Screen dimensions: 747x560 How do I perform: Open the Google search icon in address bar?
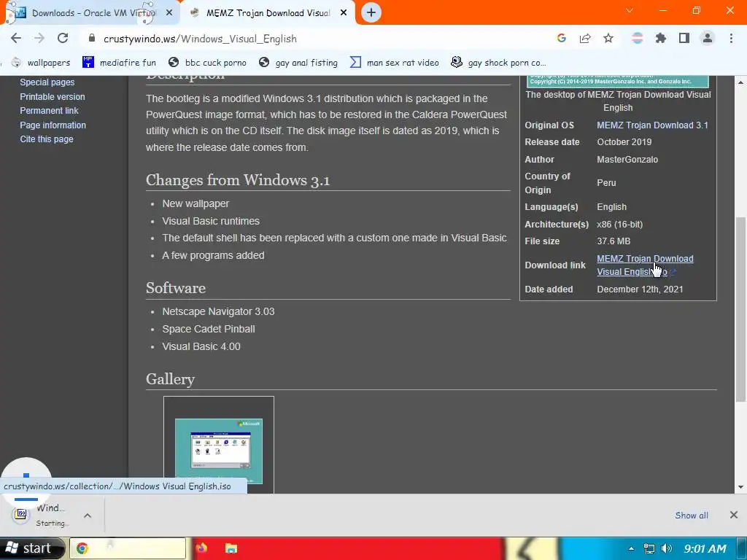click(562, 38)
